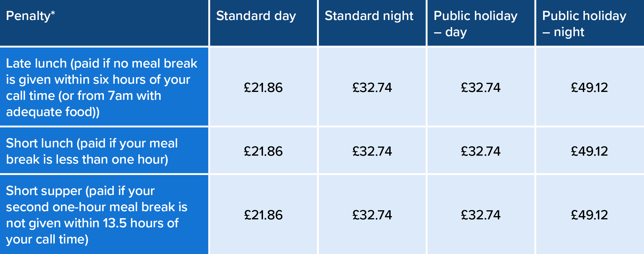644x254 pixels.
Task: Select the Short lunch row label
Action: (104, 150)
